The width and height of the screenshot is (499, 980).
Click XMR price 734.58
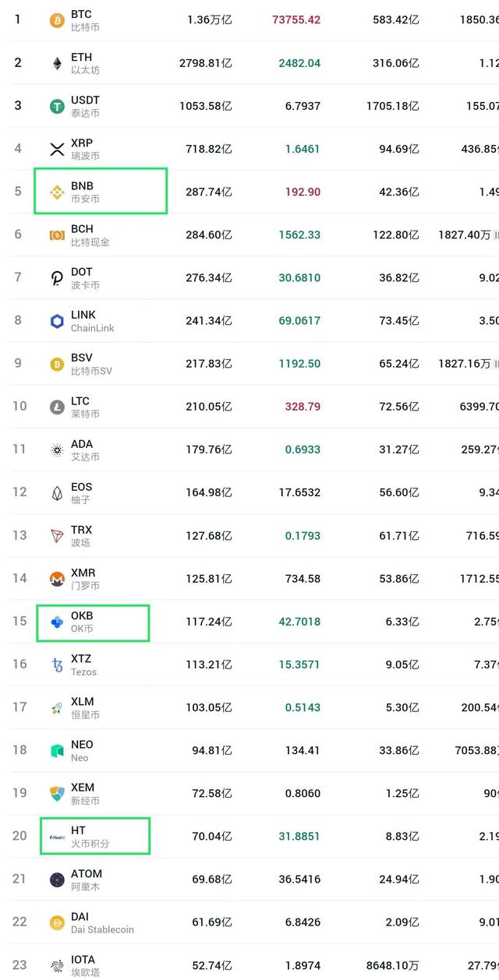point(303,578)
